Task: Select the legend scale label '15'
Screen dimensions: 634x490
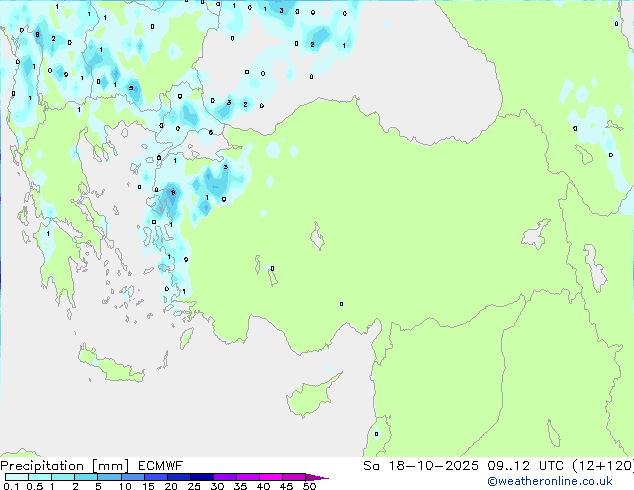Action: pos(148,486)
